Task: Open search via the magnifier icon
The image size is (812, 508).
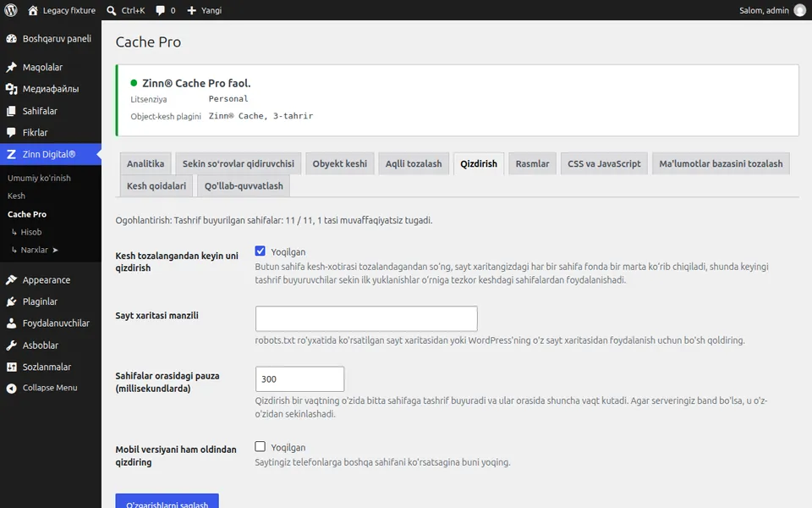Action: pos(112,10)
